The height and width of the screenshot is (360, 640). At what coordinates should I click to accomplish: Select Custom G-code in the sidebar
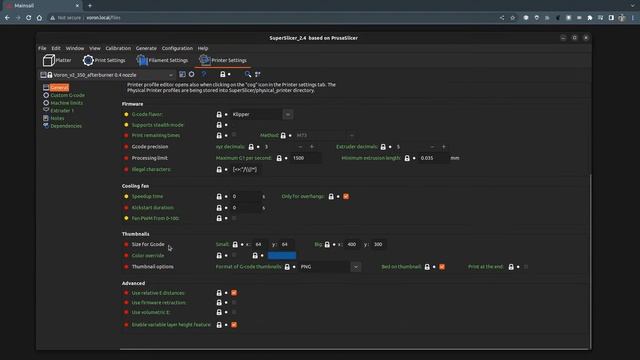coord(68,95)
